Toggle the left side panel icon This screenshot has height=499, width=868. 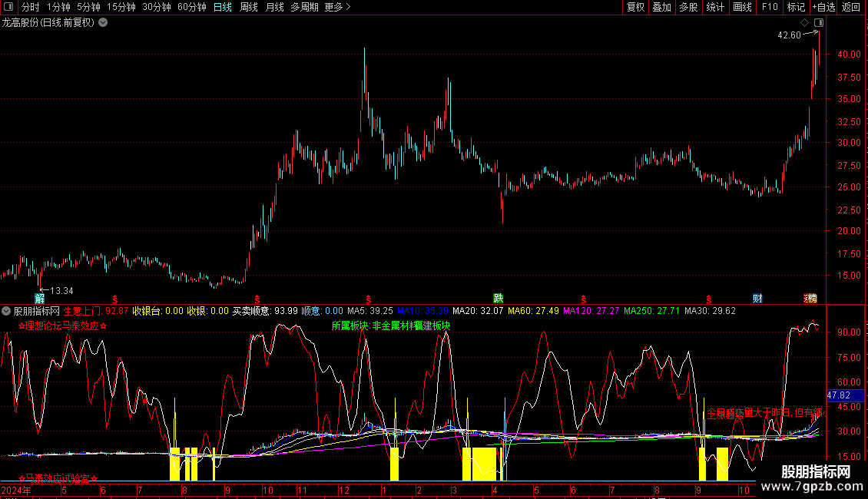(8, 7)
